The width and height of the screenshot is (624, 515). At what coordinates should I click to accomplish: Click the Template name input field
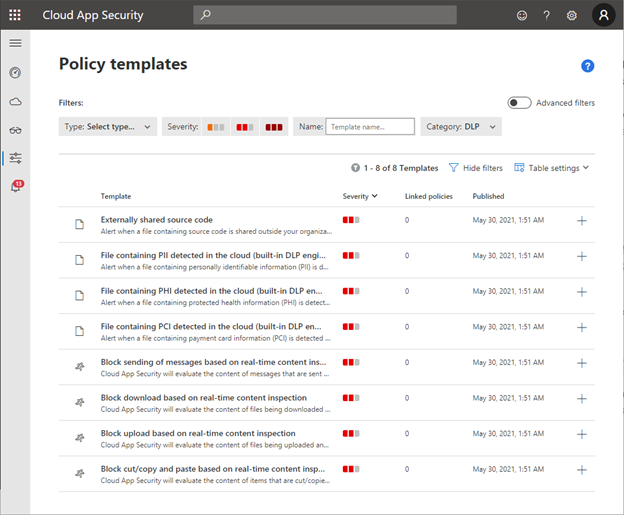[x=370, y=127]
